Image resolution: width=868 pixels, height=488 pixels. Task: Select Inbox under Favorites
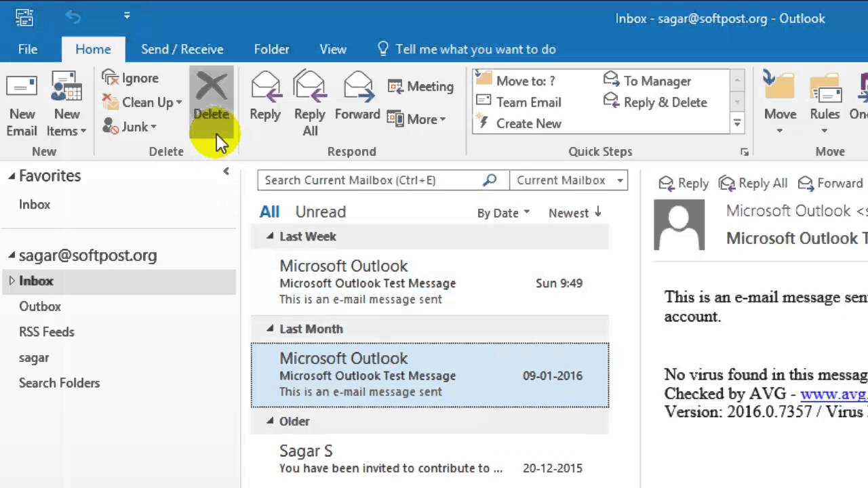coord(35,205)
